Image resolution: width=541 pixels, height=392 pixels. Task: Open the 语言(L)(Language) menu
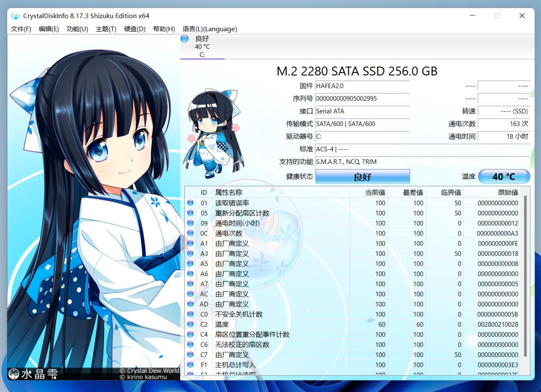[x=210, y=29]
